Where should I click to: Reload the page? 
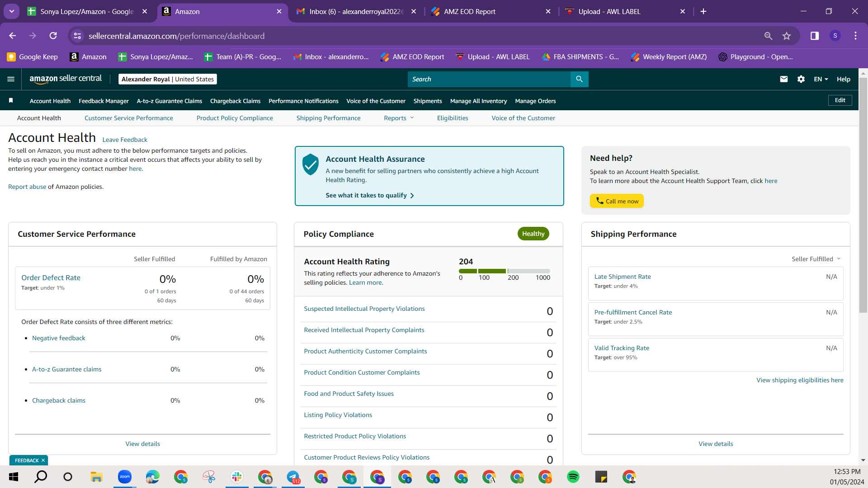(x=53, y=36)
